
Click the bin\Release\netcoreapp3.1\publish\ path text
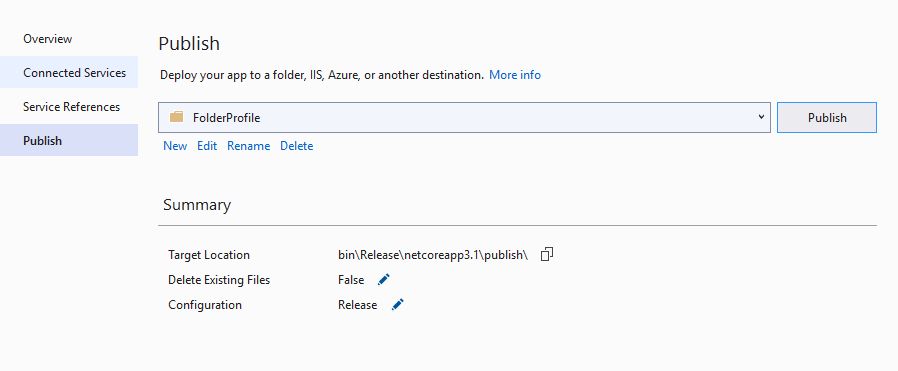433,255
